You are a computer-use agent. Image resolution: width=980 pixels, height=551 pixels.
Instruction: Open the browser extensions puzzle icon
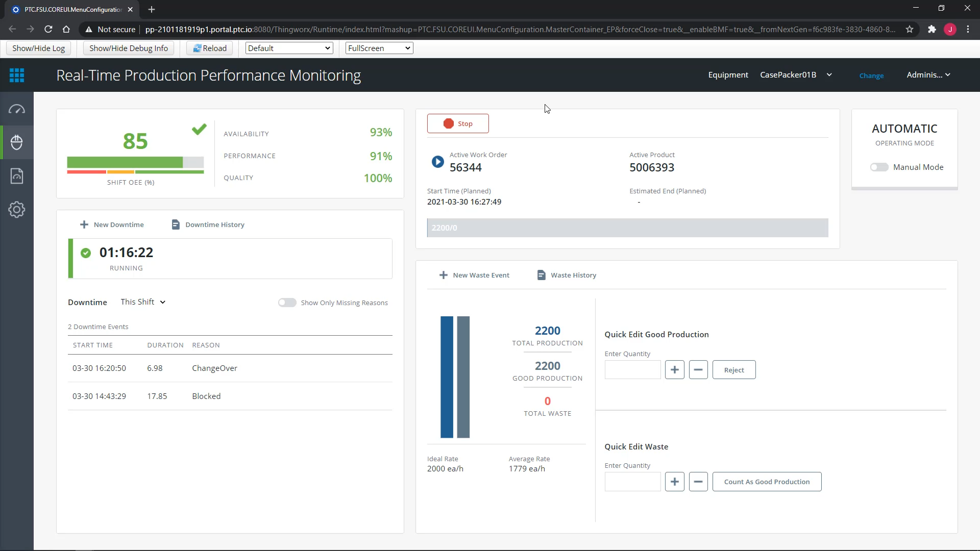click(x=932, y=30)
